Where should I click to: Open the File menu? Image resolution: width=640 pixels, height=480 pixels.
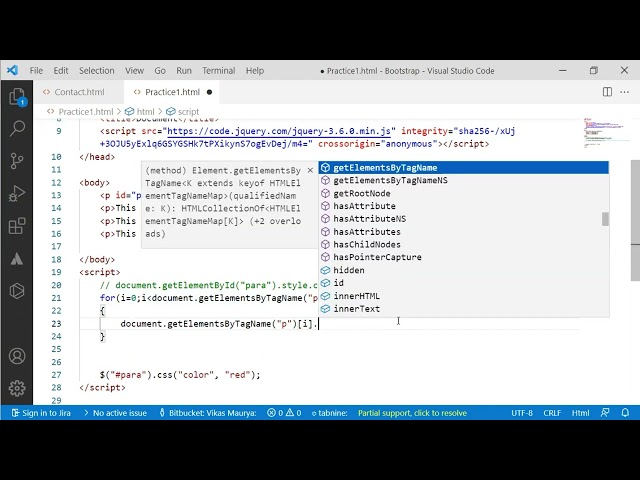(36, 71)
